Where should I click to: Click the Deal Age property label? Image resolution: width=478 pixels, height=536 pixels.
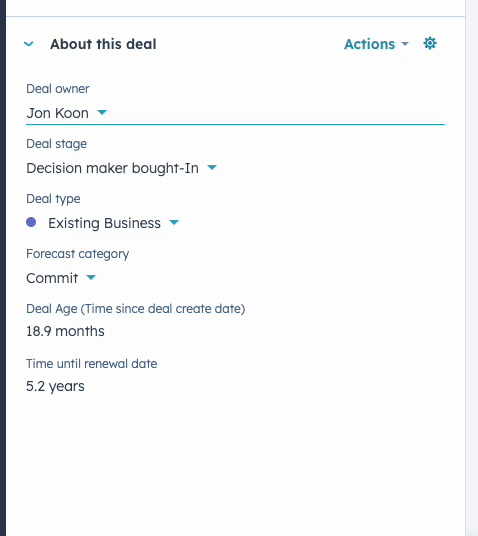point(136,309)
